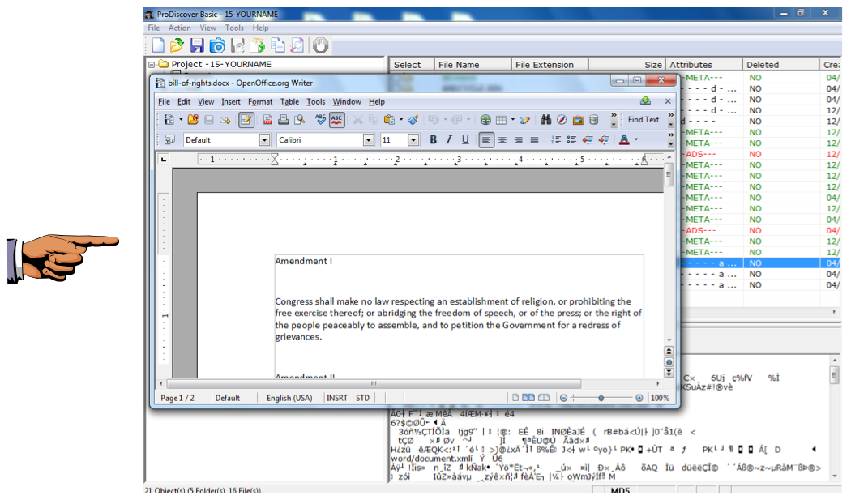The image size is (851, 504).
Task: Click the Print icon in Writer toolbar
Action: click(x=284, y=120)
